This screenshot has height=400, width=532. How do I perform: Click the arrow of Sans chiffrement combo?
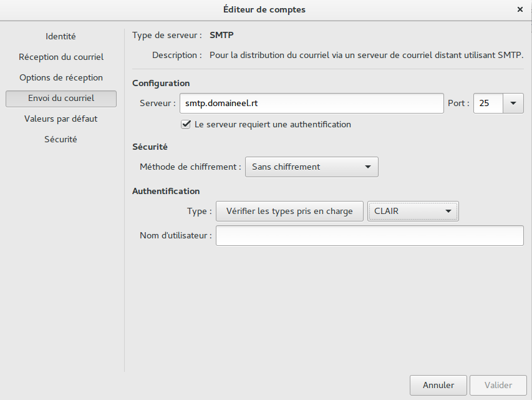click(368, 167)
